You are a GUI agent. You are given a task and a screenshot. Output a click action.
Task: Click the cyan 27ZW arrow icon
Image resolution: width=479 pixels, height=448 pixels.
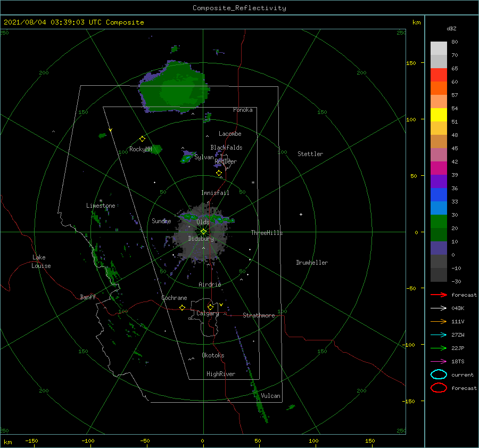pyautogui.click(x=439, y=335)
